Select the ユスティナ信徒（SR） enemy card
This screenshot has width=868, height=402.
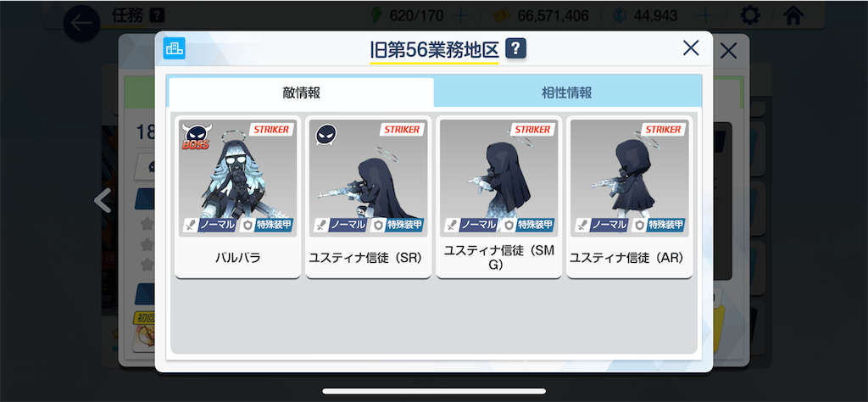coord(368,197)
